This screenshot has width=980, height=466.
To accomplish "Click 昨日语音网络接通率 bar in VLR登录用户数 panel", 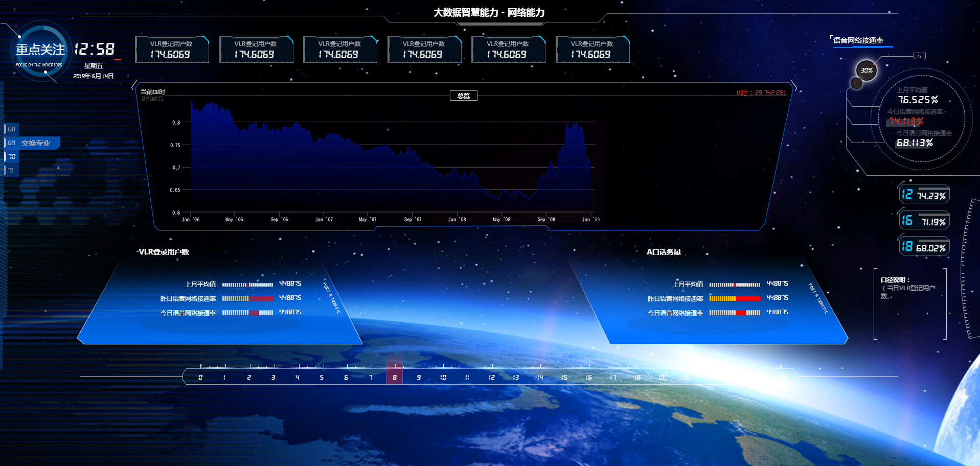I will (247, 298).
